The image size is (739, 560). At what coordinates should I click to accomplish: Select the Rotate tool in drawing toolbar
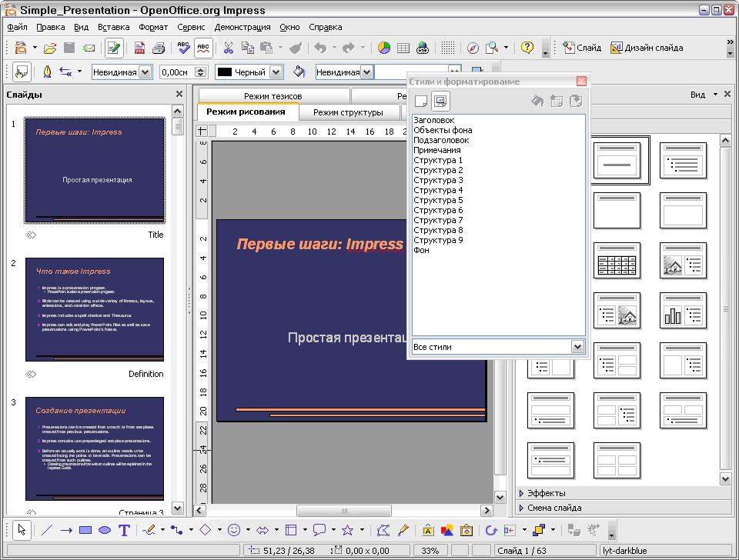[490, 530]
